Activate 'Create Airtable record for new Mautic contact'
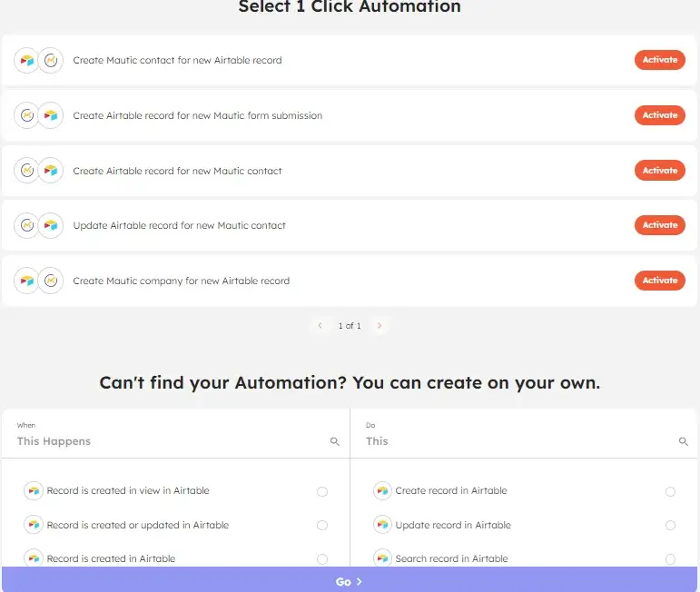 (660, 171)
